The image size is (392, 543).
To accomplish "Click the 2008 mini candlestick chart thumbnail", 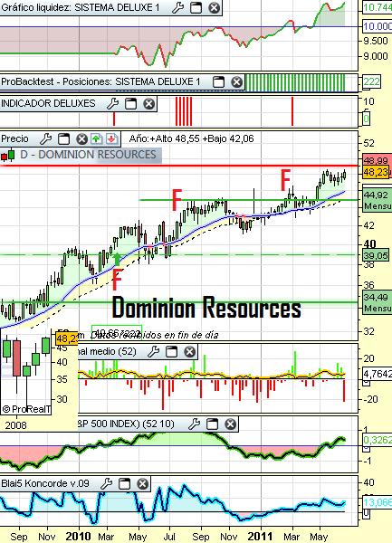I will click(26, 372).
